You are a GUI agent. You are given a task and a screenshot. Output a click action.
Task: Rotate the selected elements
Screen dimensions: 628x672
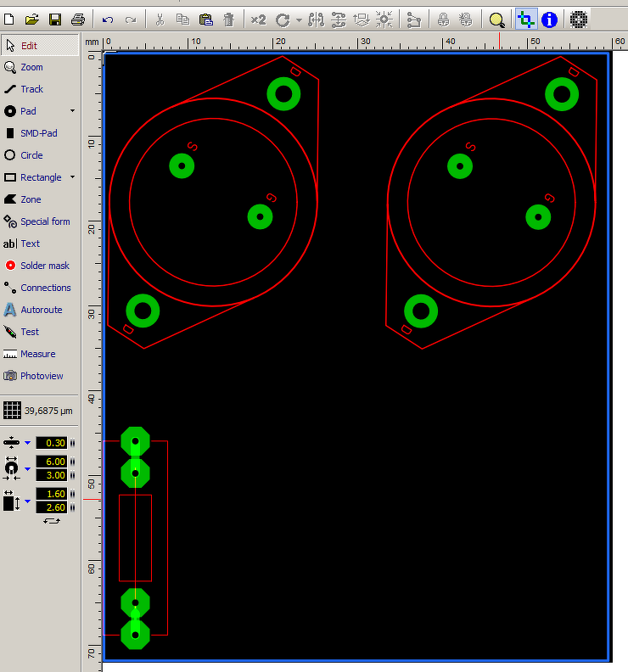click(283, 20)
